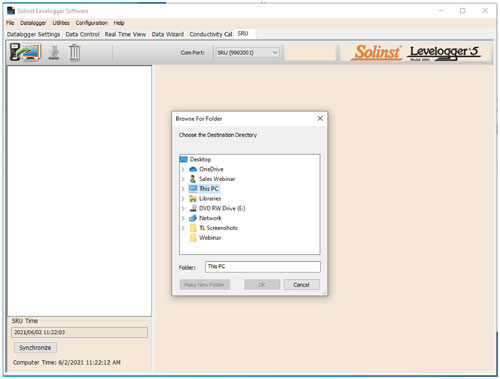
Task: Select the OneDrive label in folder tree
Action: pos(211,169)
